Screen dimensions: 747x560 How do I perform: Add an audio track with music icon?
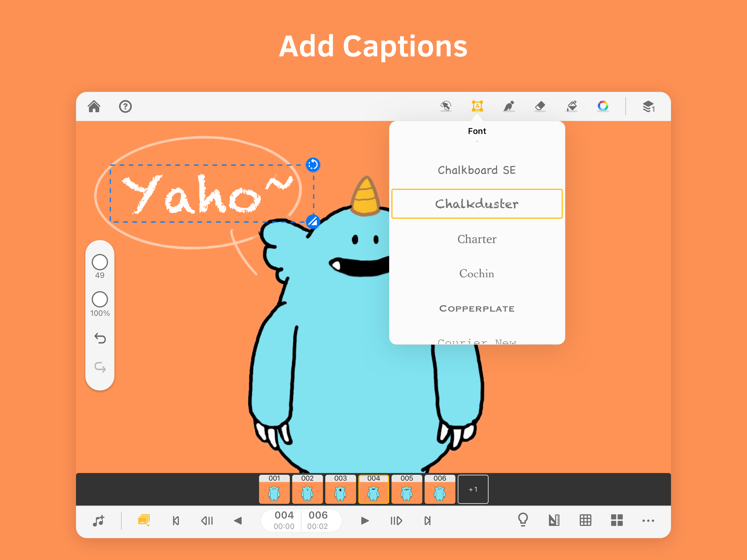tap(99, 520)
